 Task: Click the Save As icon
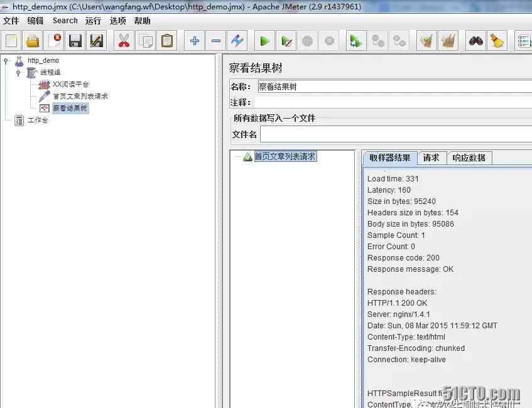96,41
